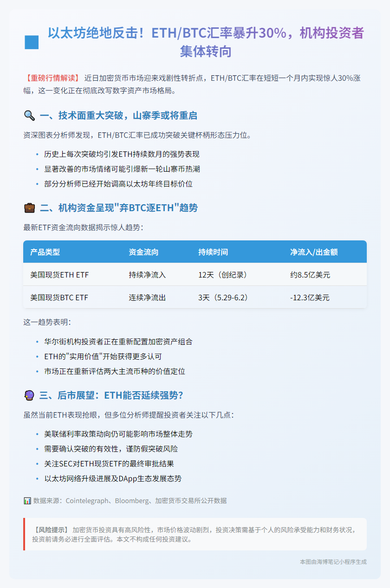Click bullet 美联储利率政策动向仍可能影响市场整体走势
This screenshot has height=588, width=390.
point(118,434)
